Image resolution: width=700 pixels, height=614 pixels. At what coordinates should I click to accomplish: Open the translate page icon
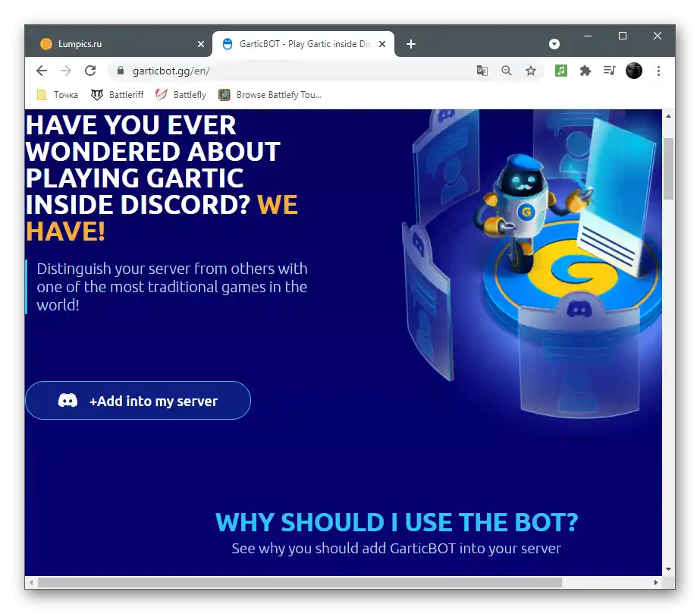click(482, 71)
